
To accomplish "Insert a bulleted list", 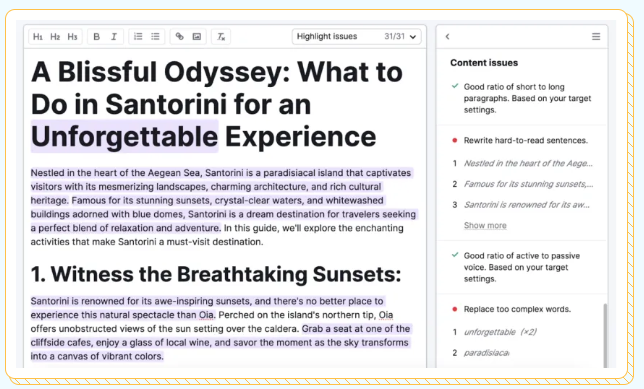I will click(155, 37).
